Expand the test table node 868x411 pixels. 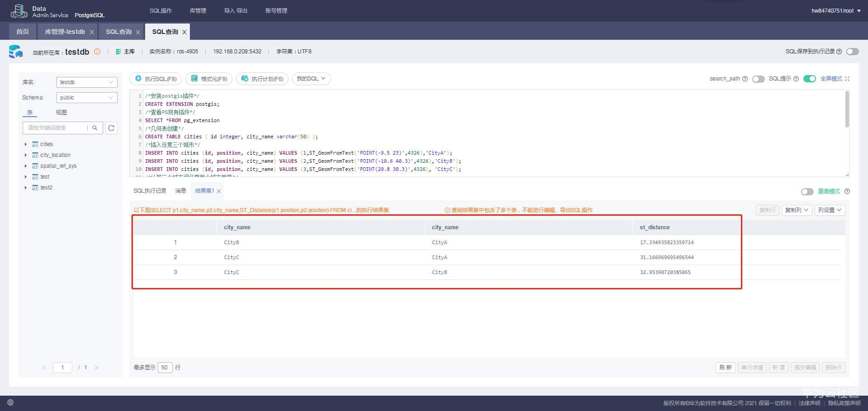click(26, 177)
